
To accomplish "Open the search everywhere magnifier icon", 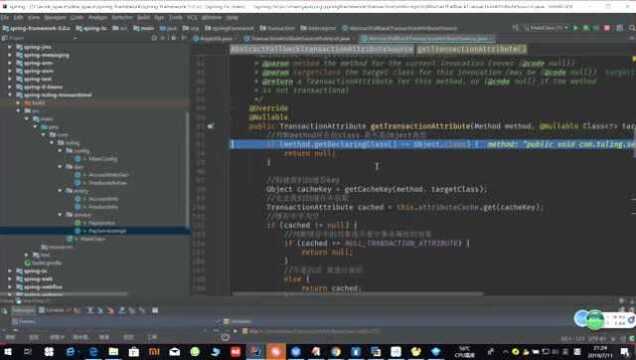I will 632,28.
